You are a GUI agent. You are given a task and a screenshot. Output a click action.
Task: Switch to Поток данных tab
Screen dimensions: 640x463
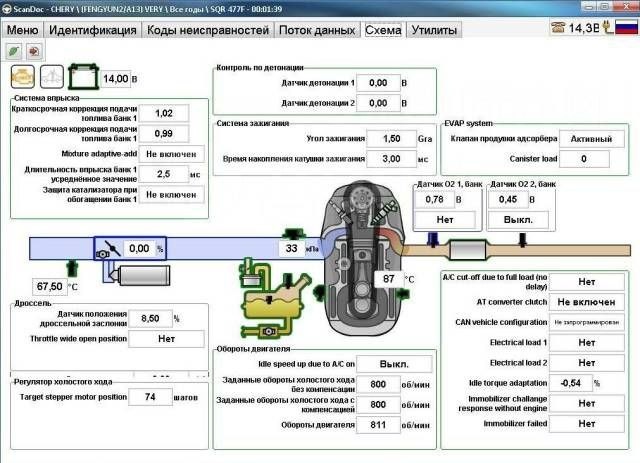coord(317,30)
